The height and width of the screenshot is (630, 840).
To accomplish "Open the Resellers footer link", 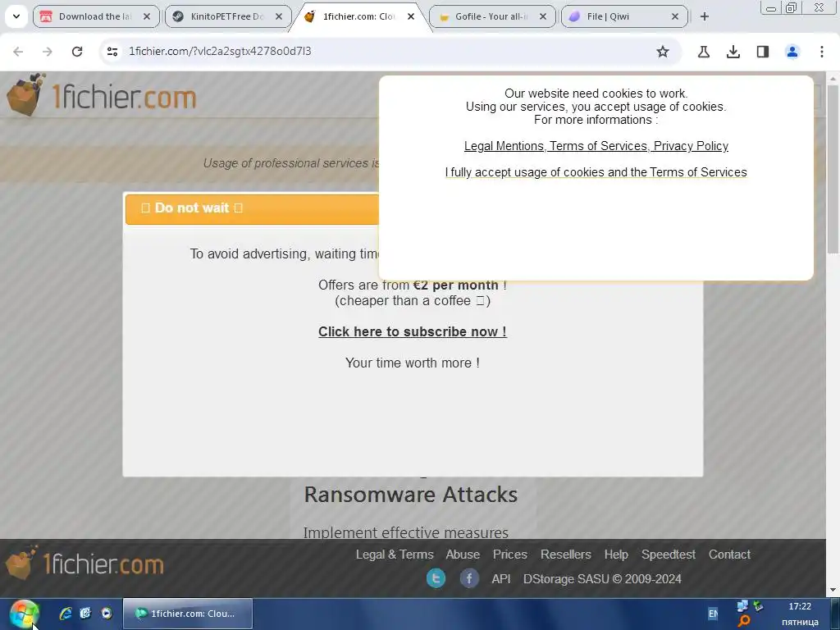I will click(566, 555).
